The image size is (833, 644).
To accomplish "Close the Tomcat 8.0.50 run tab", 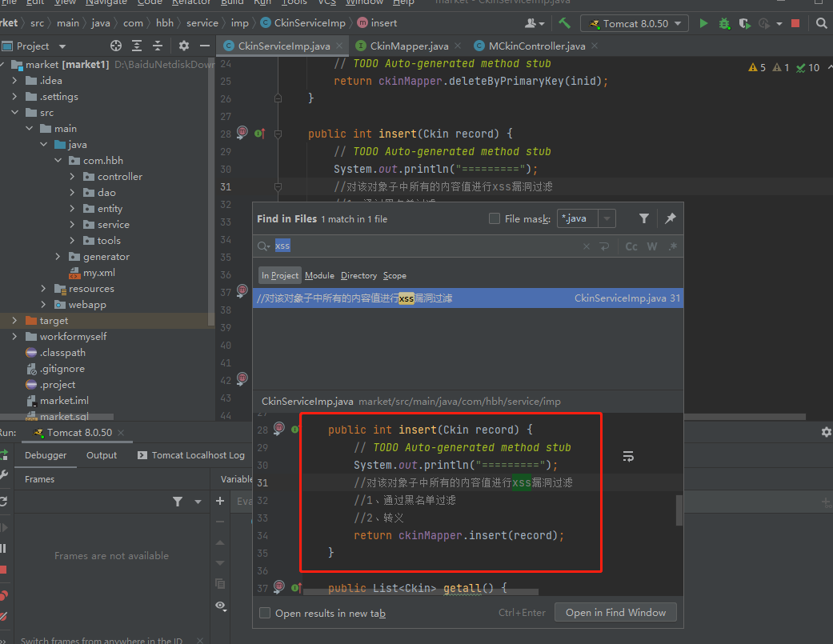I will pos(121,433).
